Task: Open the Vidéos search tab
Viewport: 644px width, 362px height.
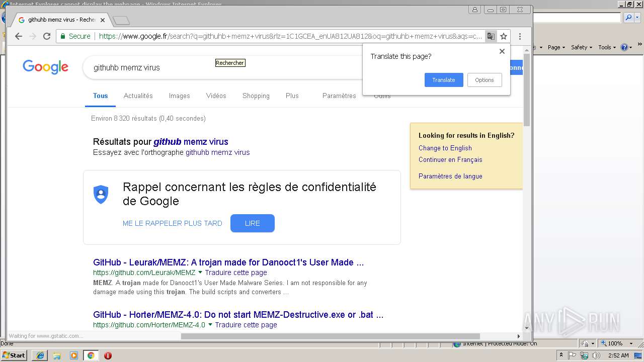Action: pos(216,96)
